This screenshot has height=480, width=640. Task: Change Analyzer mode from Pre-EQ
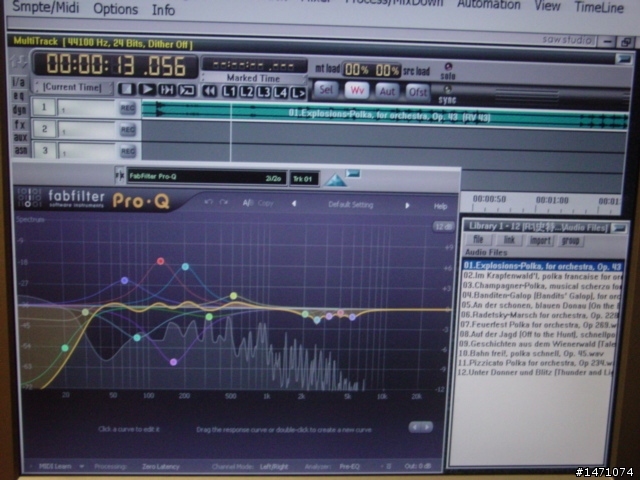[x=349, y=467]
